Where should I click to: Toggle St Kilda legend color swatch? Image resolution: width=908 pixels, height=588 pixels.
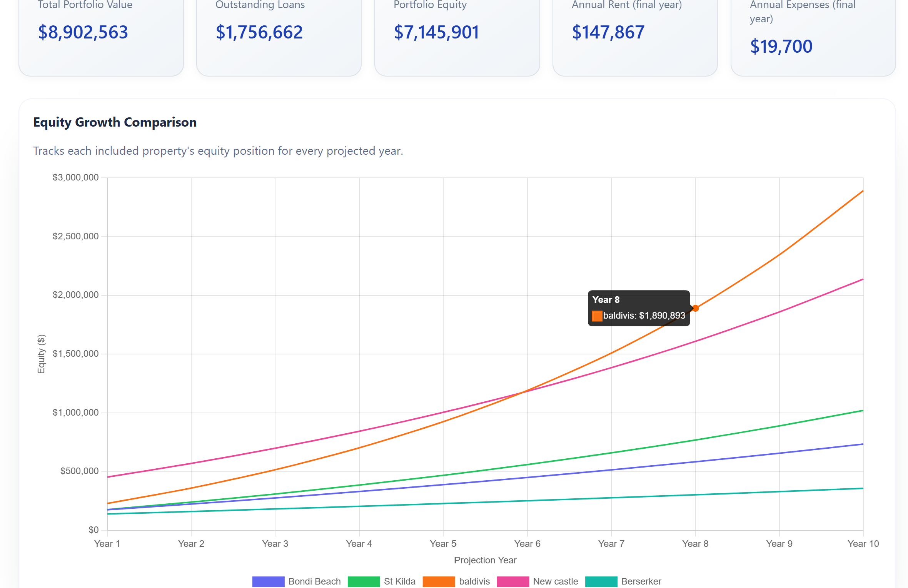coord(364,581)
